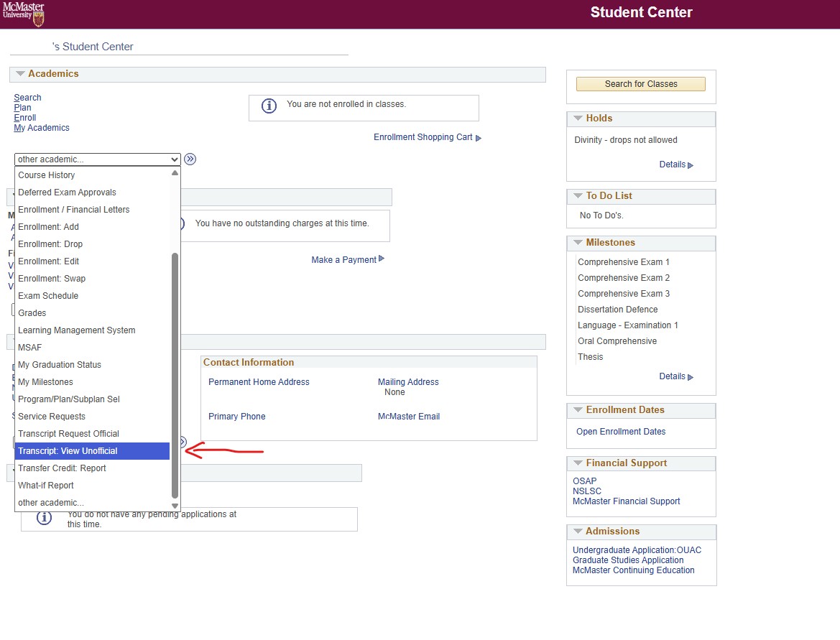Select Program/Plan/Subplan Sel option
840x640 pixels.
click(92, 399)
